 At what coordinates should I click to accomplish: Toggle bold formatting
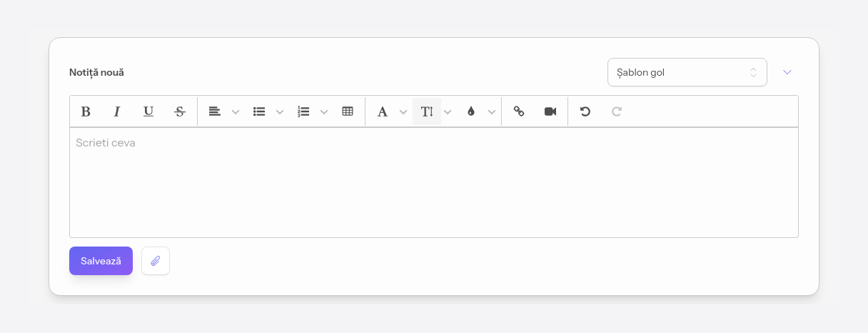(86, 111)
